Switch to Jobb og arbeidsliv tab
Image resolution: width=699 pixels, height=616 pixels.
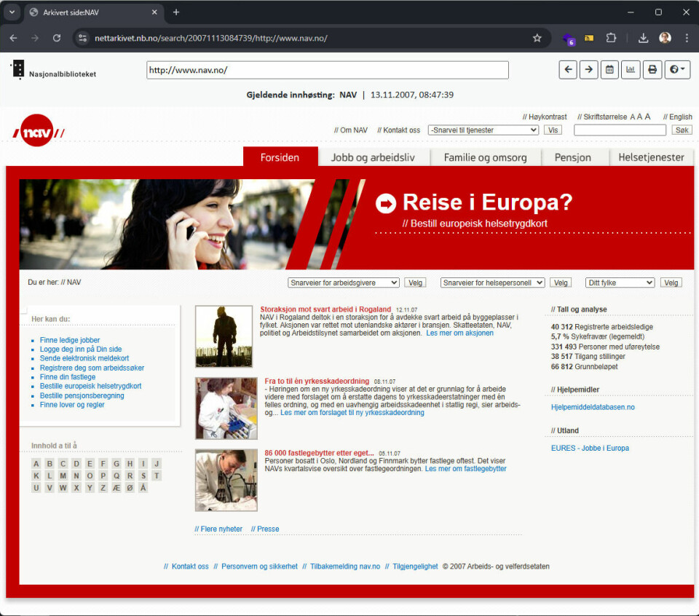point(371,157)
